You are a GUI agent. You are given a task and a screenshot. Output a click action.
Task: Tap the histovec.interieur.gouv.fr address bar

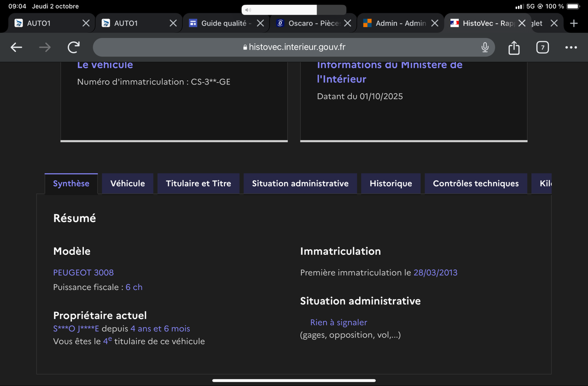tap(294, 47)
